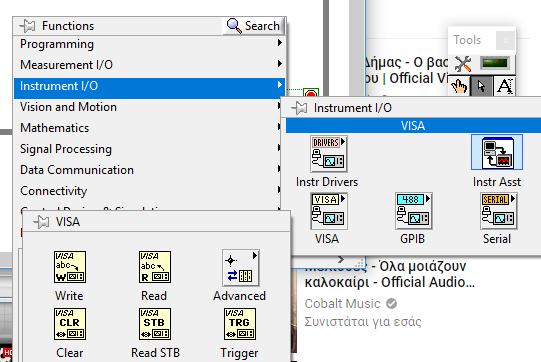Open the Serial subpalette
Image resolution: width=541 pixels, height=362 pixels.
click(498, 211)
